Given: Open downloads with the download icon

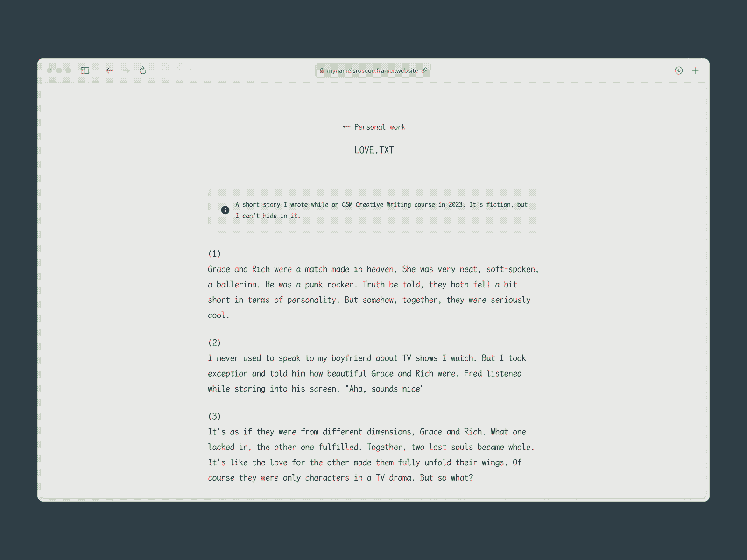Looking at the screenshot, I should (679, 70).
